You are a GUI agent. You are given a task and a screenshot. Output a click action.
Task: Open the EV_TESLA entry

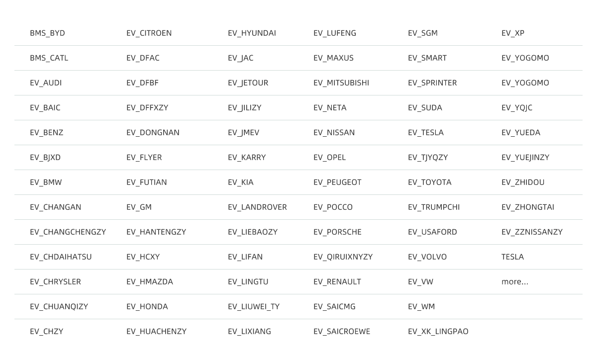coord(425,133)
